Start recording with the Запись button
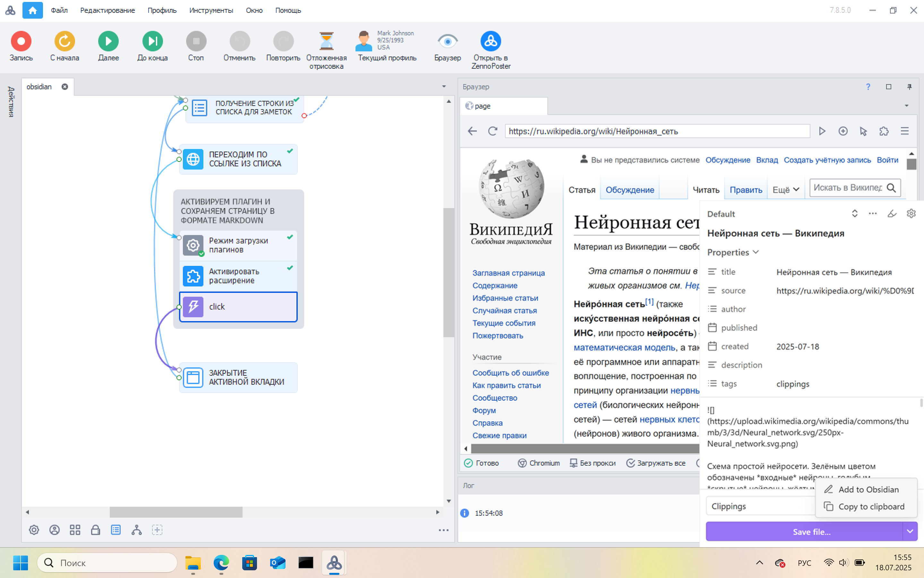This screenshot has height=578, width=924. (21, 46)
